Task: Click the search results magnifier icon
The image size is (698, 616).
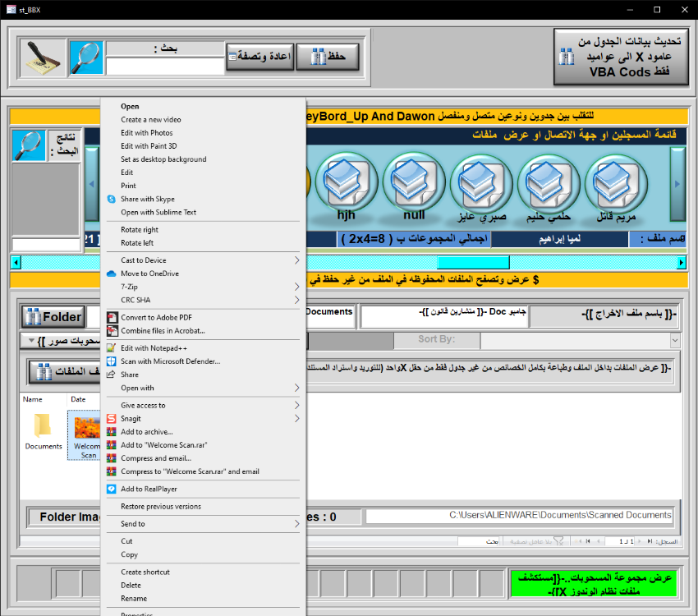Action: click(x=29, y=146)
